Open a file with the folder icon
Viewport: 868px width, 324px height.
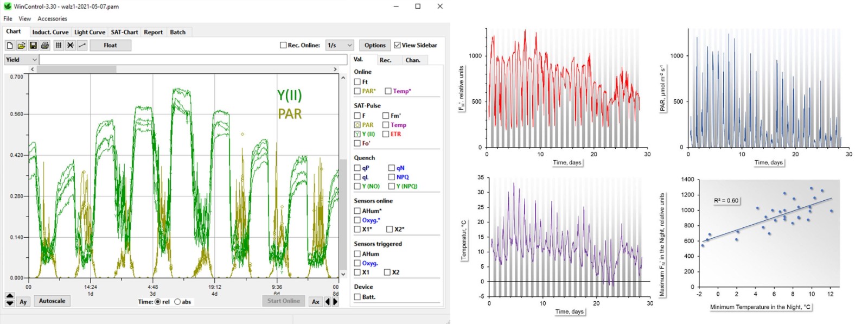(x=21, y=46)
